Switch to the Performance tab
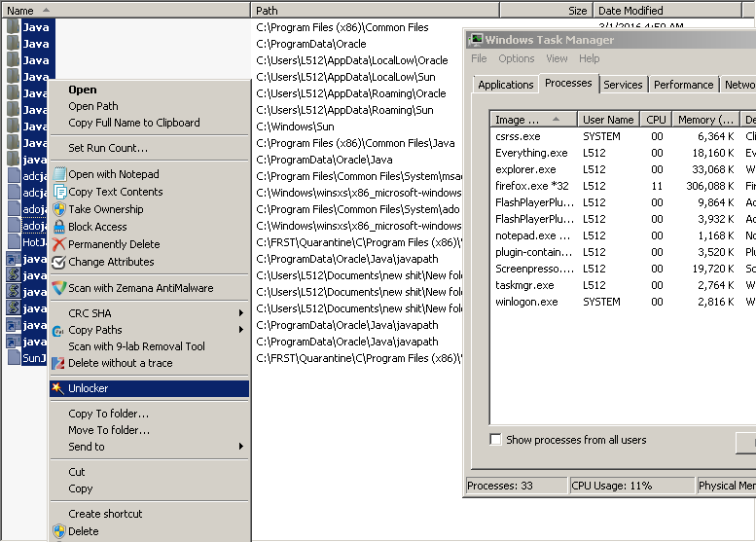 point(683,85)
